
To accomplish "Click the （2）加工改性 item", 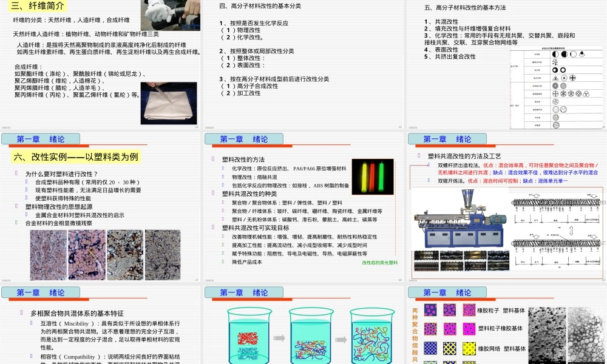I will [x=240, y=93].
